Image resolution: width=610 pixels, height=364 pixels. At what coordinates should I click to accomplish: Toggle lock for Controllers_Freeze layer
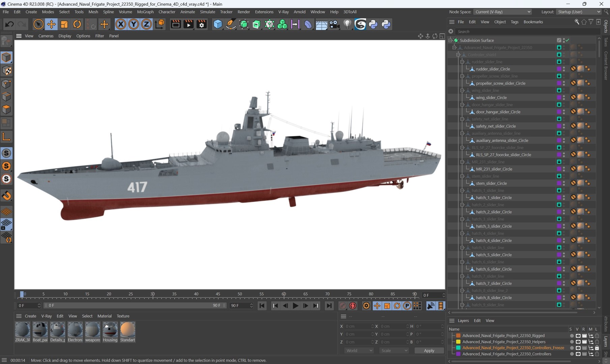click(597, 348)
